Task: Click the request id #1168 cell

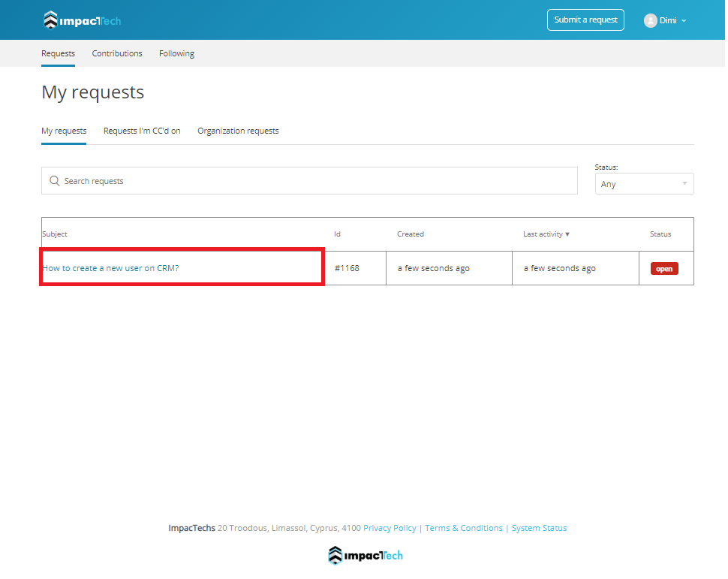Action: (x=347, y=268)
